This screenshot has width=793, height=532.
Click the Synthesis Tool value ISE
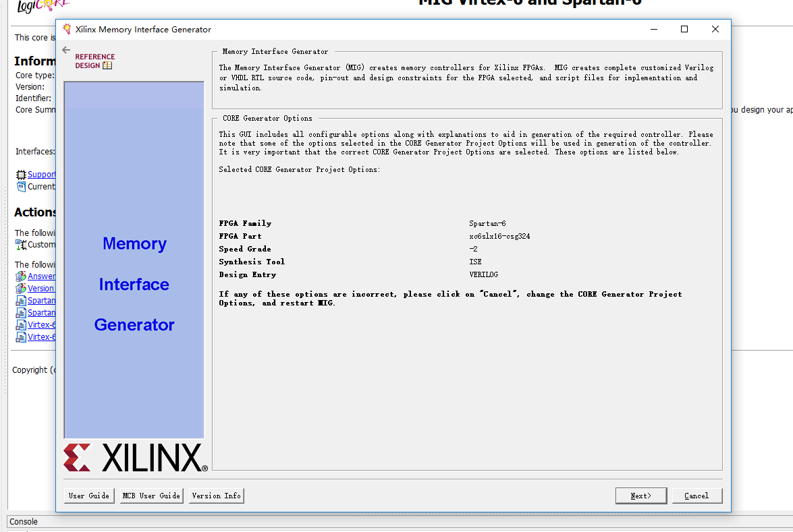click(475, 262)
